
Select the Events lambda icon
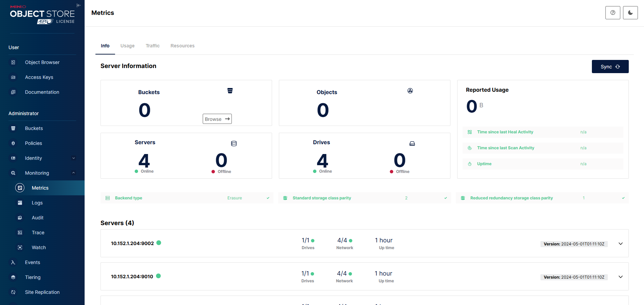(x=13, y=262)
